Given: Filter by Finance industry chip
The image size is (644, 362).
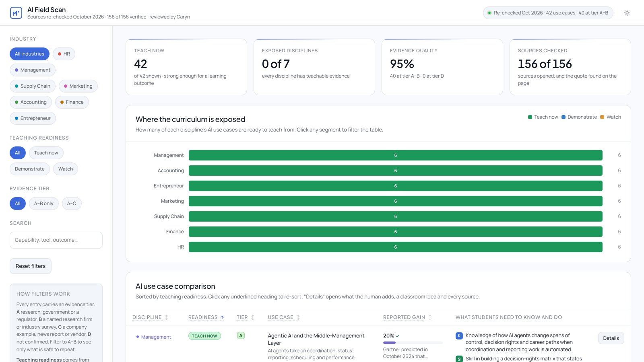Looking at the screenshot, I should pyautogui.click(x=72, y=102).
